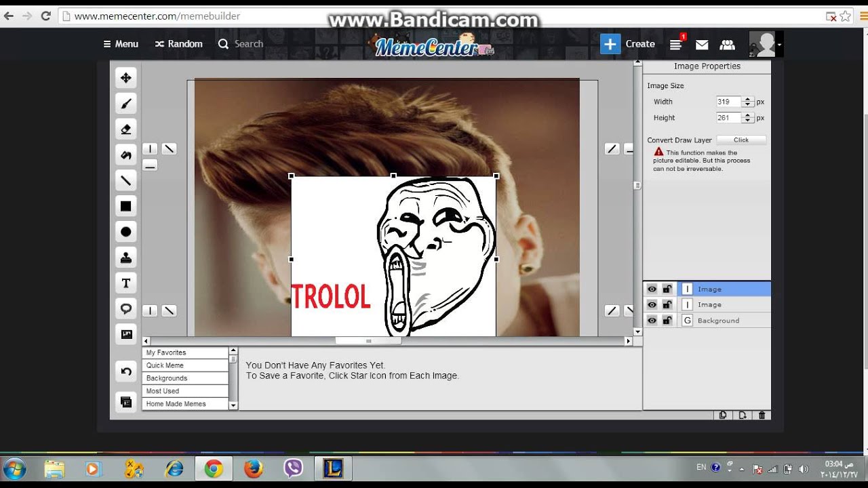The width and height of the screenshot is (868, 488).
Task: Hide the unselected Image layer via eye icon
Action: click(652, 305)
